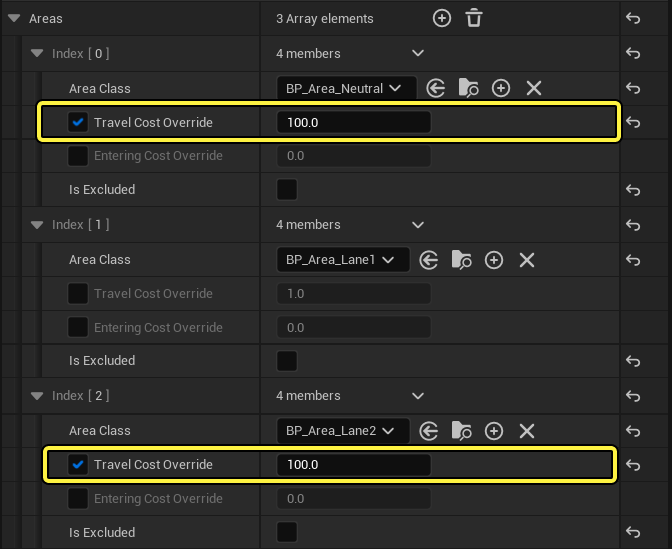The width and height of the screenshot is (672, 549).
Task: Browse to BP_Area_Lane2 in Content Browser
Action: click(462, 431)
